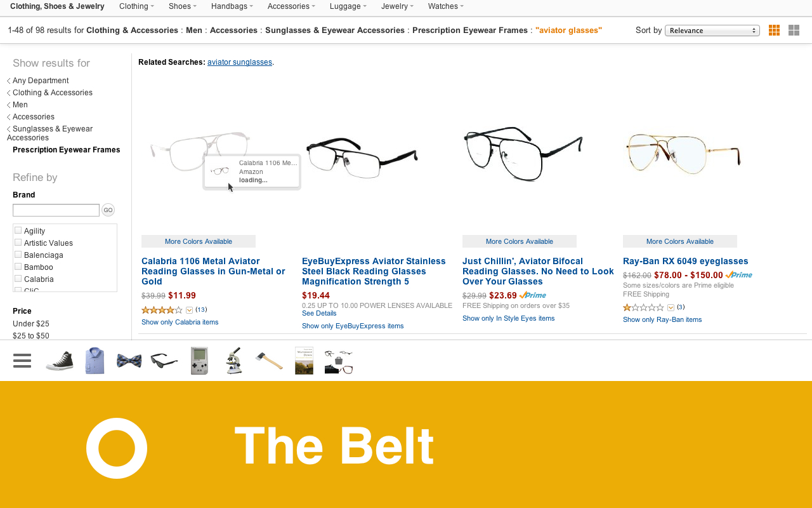The height and width of the screenshot is (508, 812).
Task: Click the Brand search text field
Action: point(56,210)
